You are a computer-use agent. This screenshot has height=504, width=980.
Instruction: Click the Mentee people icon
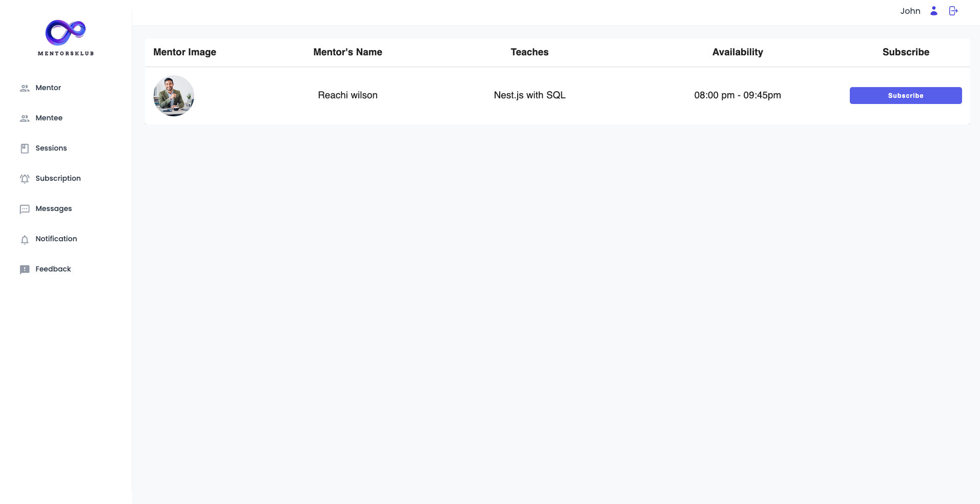point(25,118)
